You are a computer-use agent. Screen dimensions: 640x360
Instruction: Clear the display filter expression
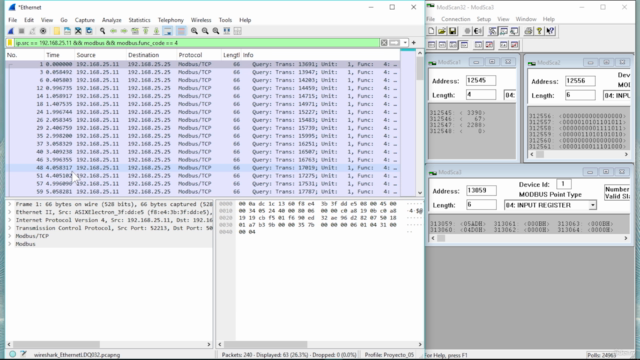[x=384, y=43]
